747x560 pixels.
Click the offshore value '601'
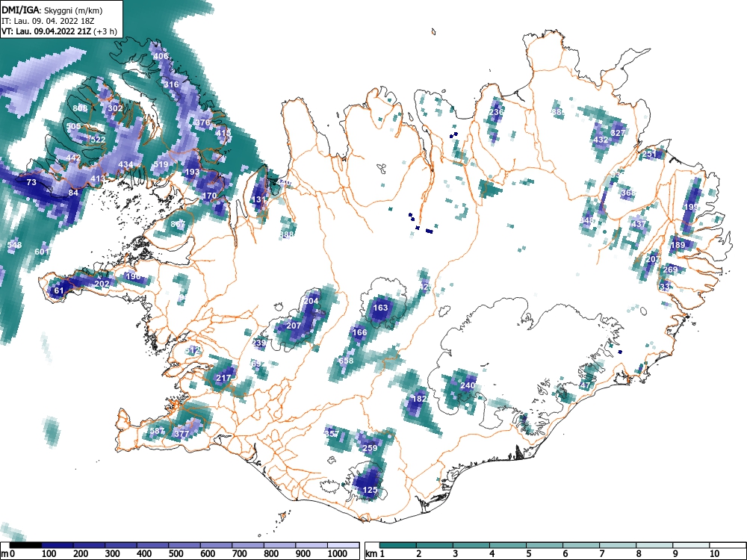(42, 252)
